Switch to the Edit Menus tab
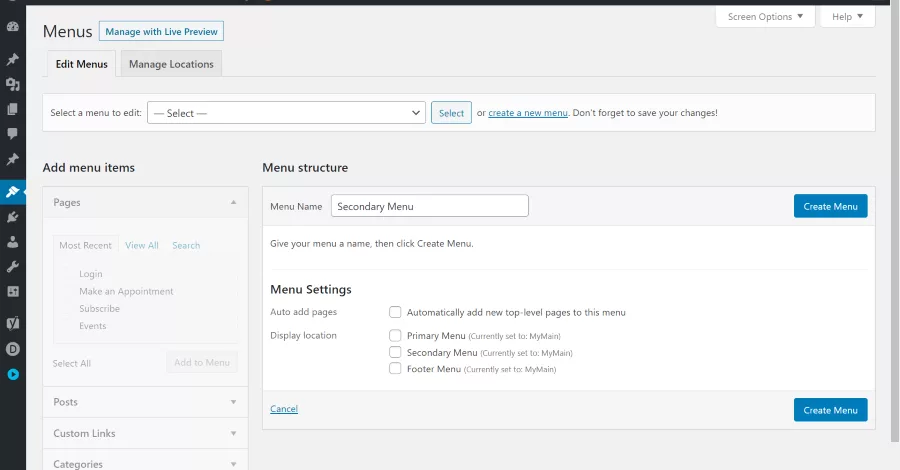900x470 pixels. pyautogui.click(x=82, y=64)
